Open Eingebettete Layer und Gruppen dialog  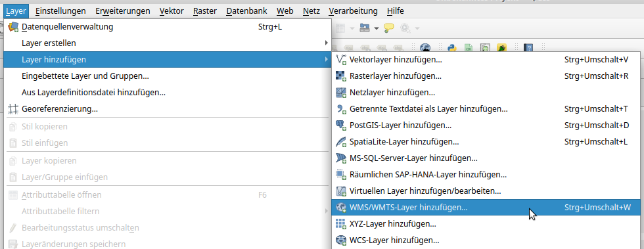167,76
